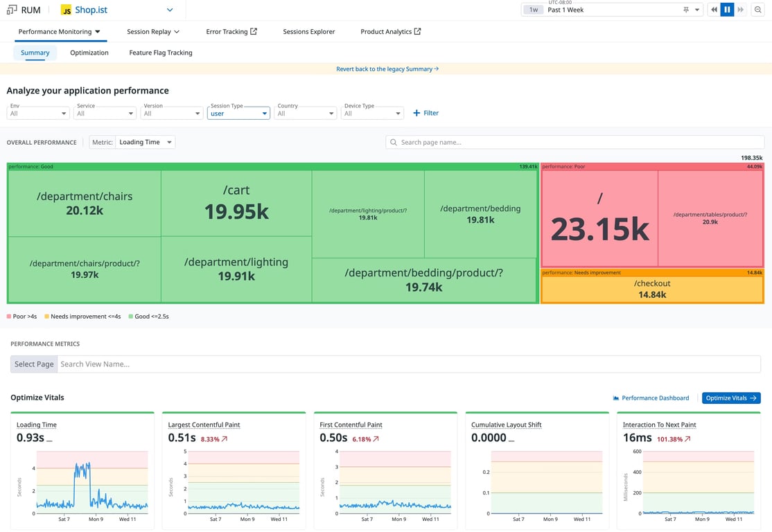Click the Optimize Vitals button

pos(731,398)
